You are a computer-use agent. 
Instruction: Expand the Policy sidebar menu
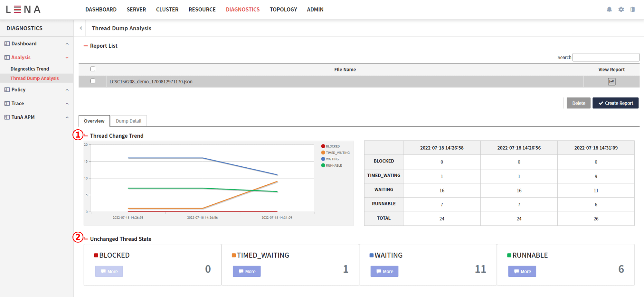click(67, 89)
